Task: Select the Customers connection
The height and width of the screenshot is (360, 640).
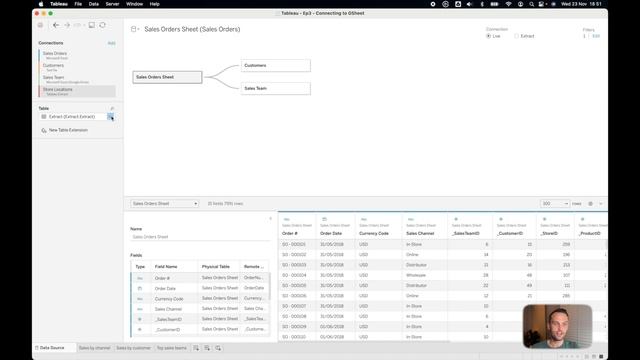Action: [x=77, y=67]
